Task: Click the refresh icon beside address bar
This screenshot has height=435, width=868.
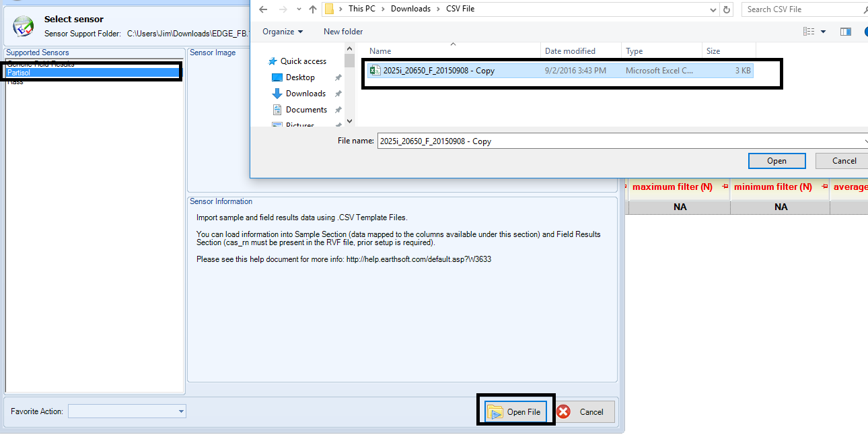Action: 727,9
